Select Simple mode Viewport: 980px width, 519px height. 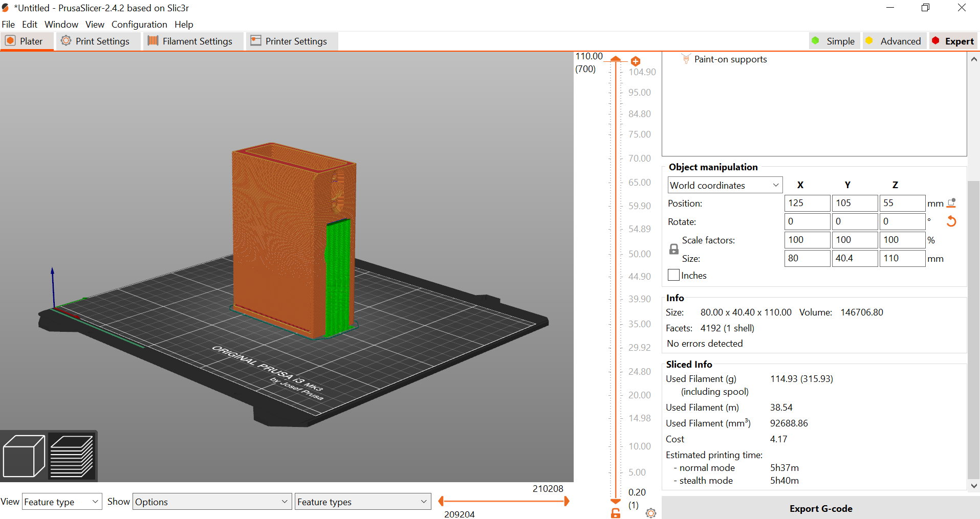point(834,41)
